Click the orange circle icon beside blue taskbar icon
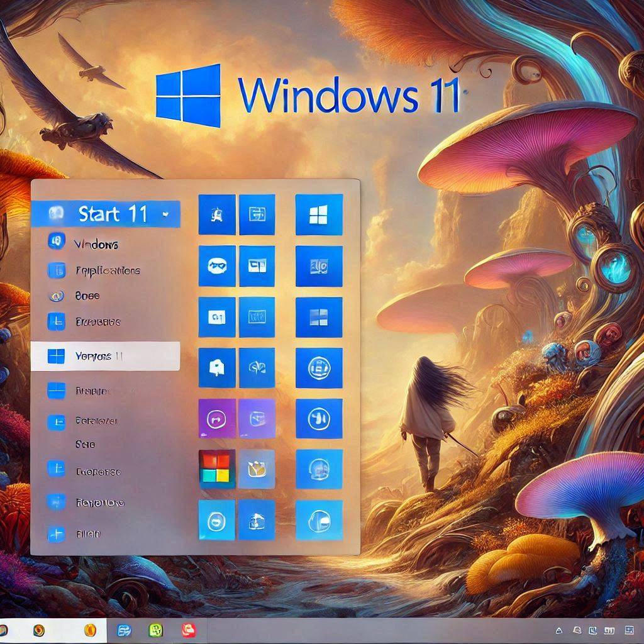 point(90,630)
